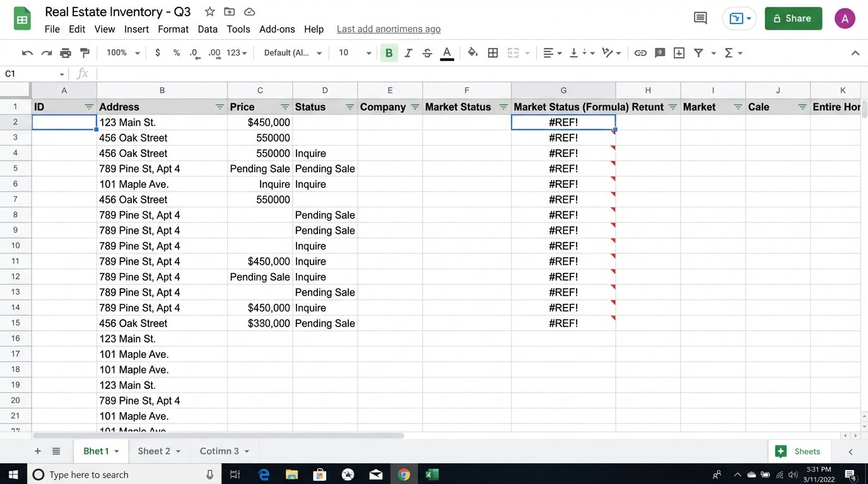
Task: Toggle italic formatting
Action: click(408, 52)
